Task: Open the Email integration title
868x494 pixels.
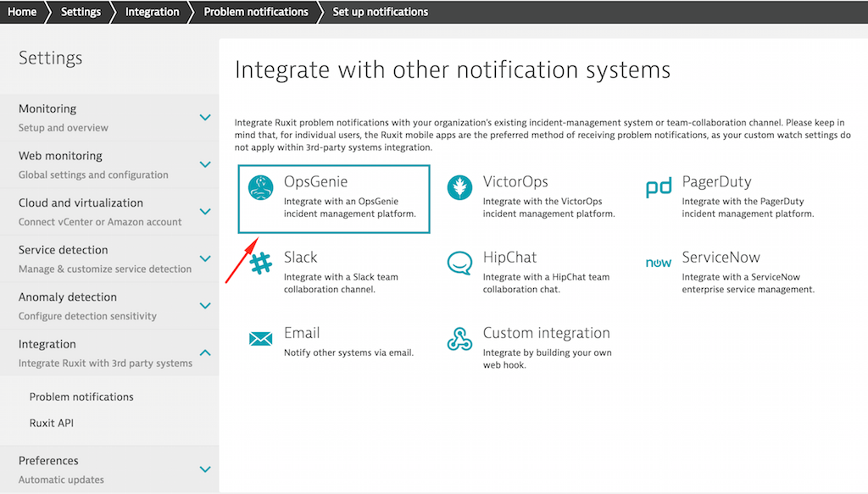Action: 302,333
